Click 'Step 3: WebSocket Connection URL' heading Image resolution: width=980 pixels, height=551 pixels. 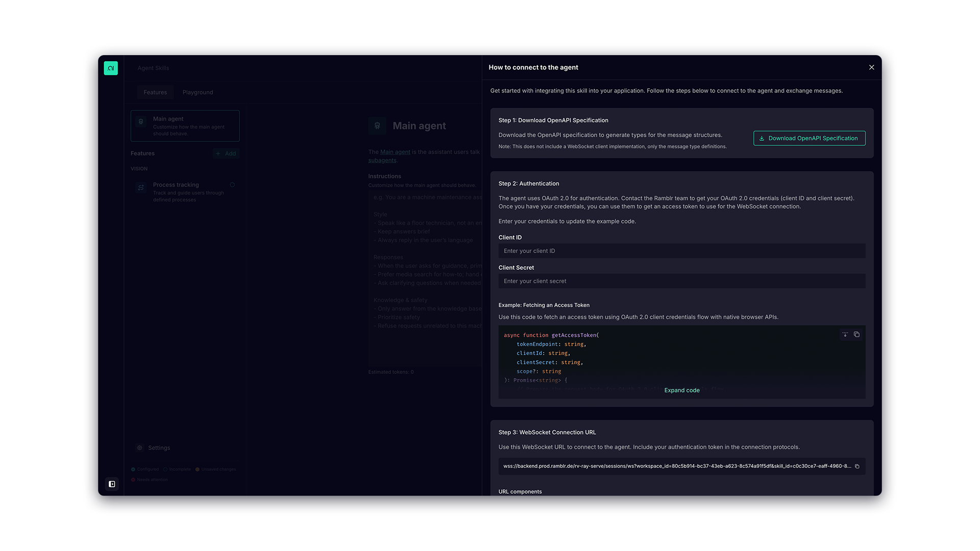pyautogui.click(x=547, y=432)
